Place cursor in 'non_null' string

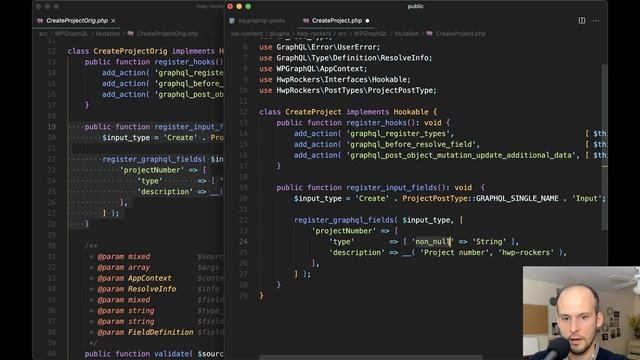(x=433, y=242)
